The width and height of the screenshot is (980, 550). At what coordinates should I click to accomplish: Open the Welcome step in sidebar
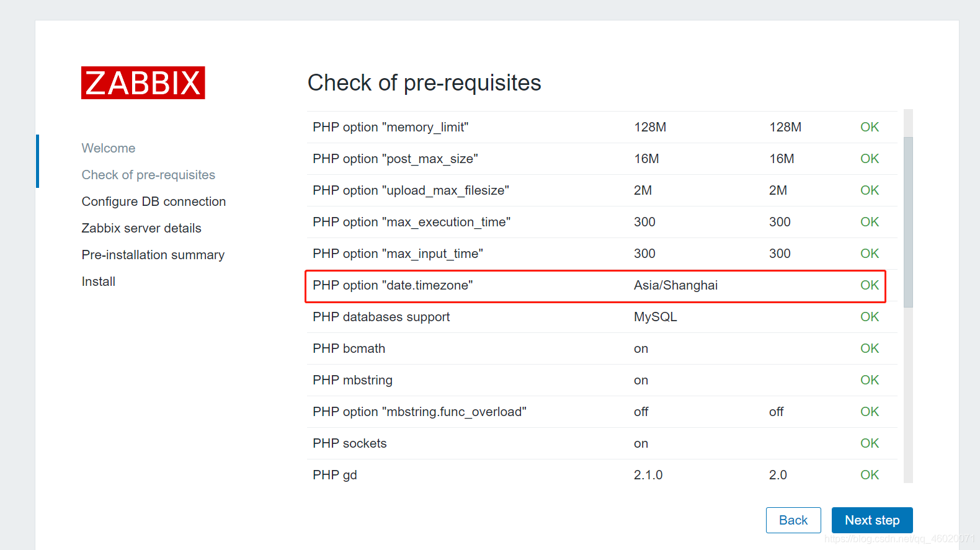coord(109,148)
